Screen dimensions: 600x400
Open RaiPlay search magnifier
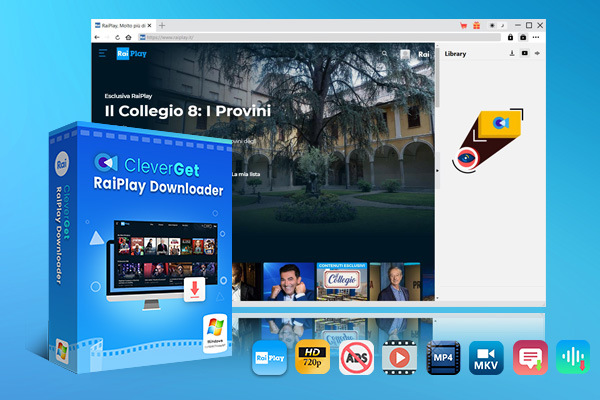pyautogui.click(x=385, y=54)
